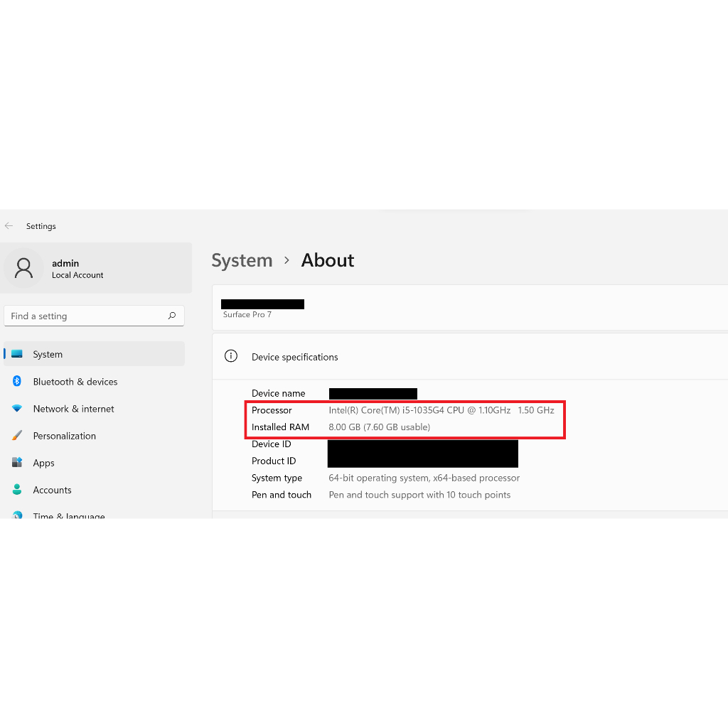Click the Time & language globe icon
This screenshot has width=728, height=728.
pos(17,515)
